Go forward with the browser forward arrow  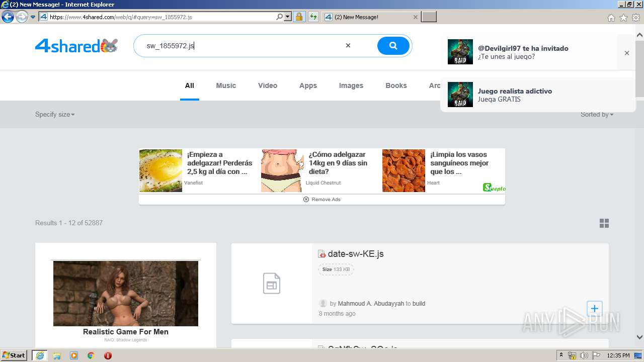[x=22, y=17]
